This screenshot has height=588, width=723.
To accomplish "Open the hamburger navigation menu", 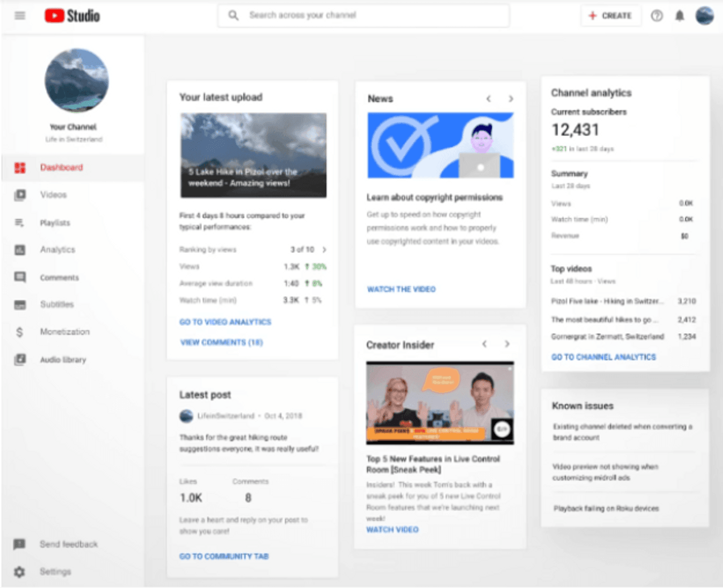I will click(x=20, y=16).
